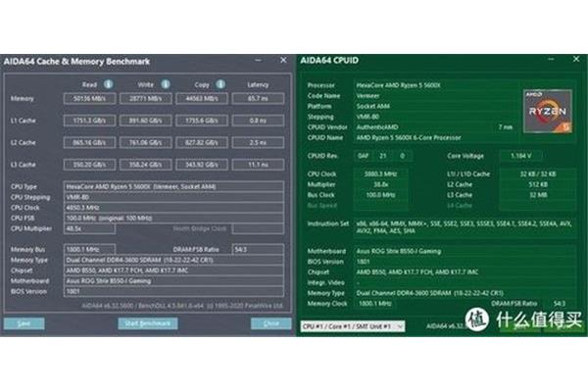The width and height of the screenshot is (588, 392).
Task: Click the Bus Clock value 100.0 MHz in CPUID
Action: tap(380, 195)
